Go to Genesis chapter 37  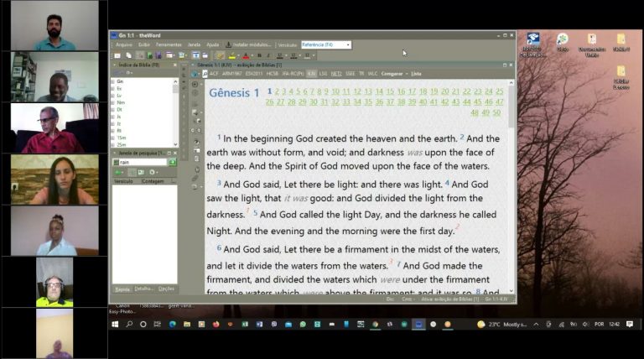point(390,101)
